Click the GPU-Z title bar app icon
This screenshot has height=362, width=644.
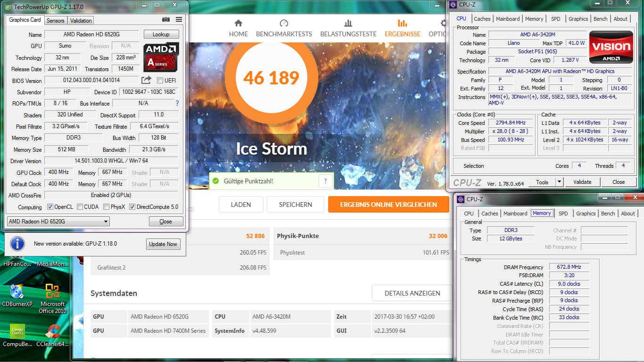point(8,7)
